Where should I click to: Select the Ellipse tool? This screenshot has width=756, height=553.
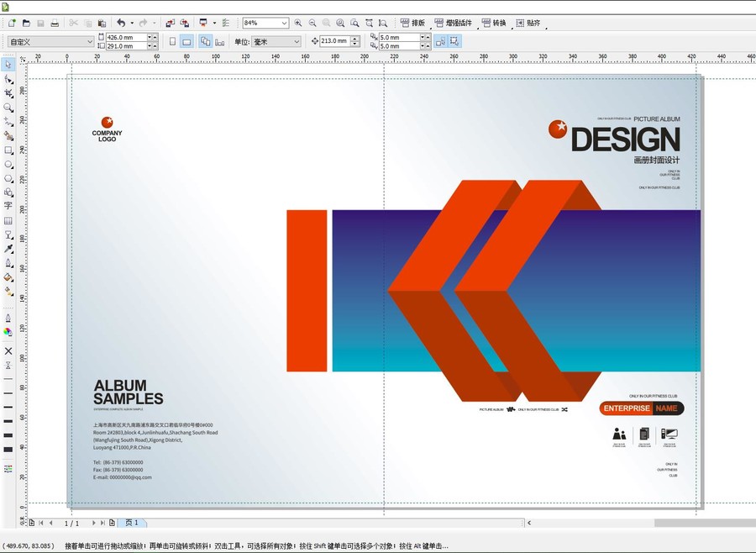pyautogui.click(x=8, y=165)
